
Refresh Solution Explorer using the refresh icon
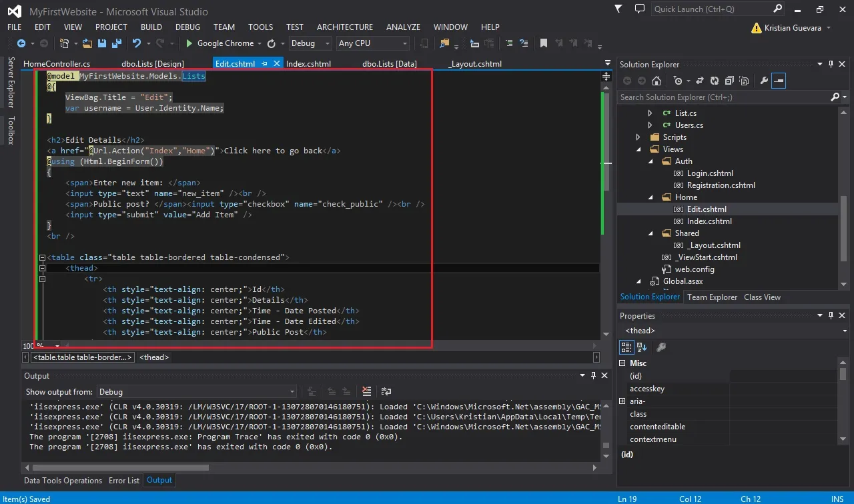point(715,81)
